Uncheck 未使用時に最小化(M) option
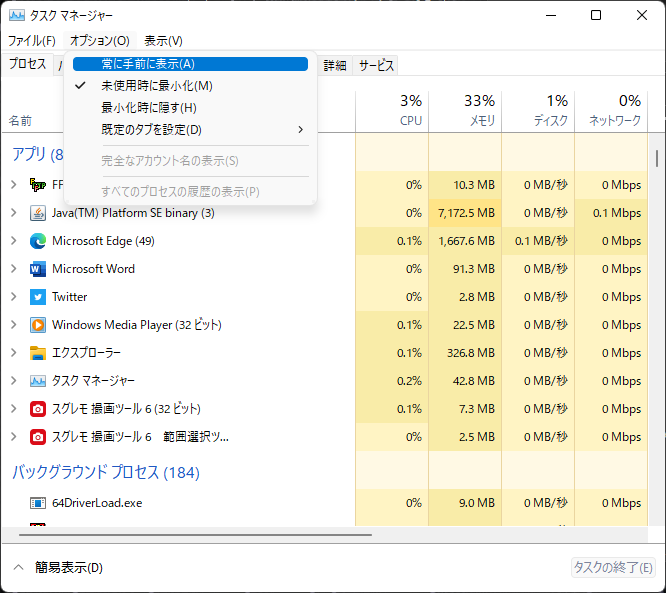 pyautogui.click(x=190, y=86)
